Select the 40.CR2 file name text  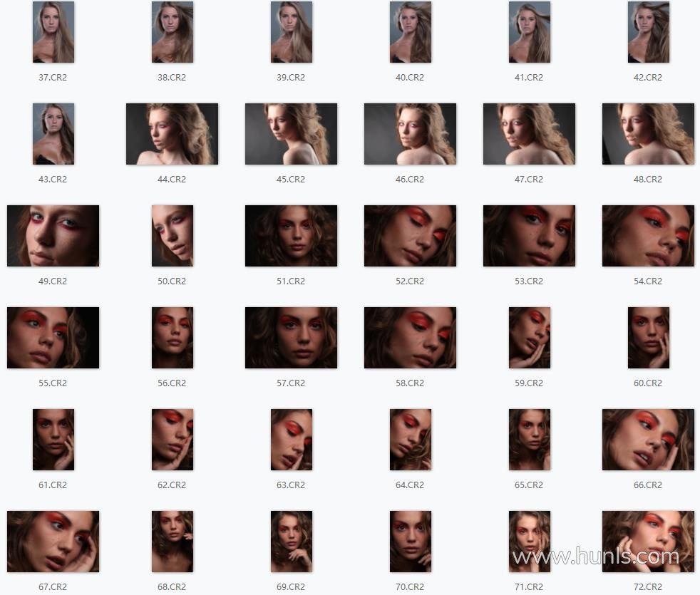(410, 77)
